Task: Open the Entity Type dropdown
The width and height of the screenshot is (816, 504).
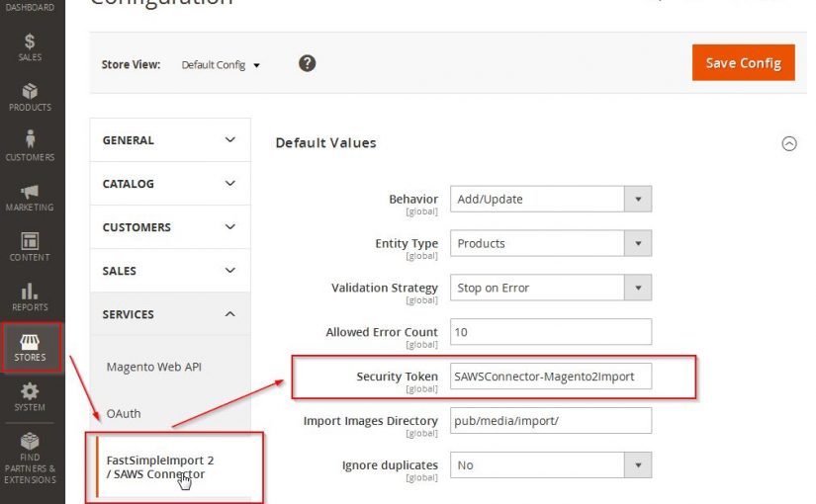Action: (550, 243)
